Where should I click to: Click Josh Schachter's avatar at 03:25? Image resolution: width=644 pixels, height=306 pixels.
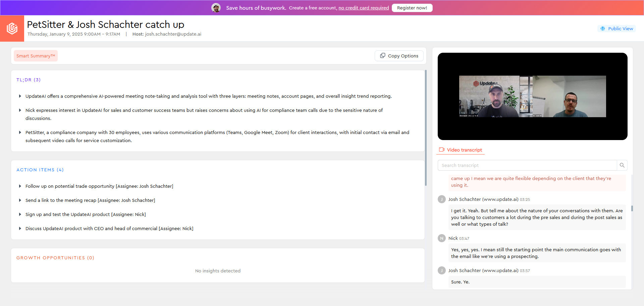pyautogui.click(x=442, y=199)
